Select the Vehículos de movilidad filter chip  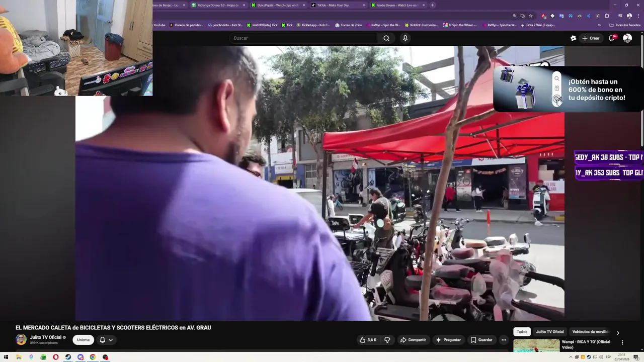[591, 332]
